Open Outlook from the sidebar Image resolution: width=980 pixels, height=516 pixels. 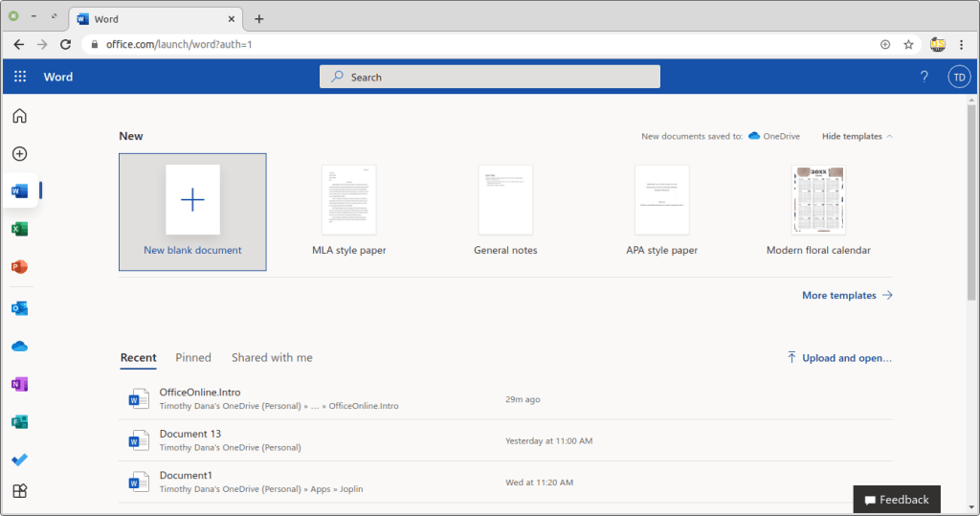[x=19, y=308]
